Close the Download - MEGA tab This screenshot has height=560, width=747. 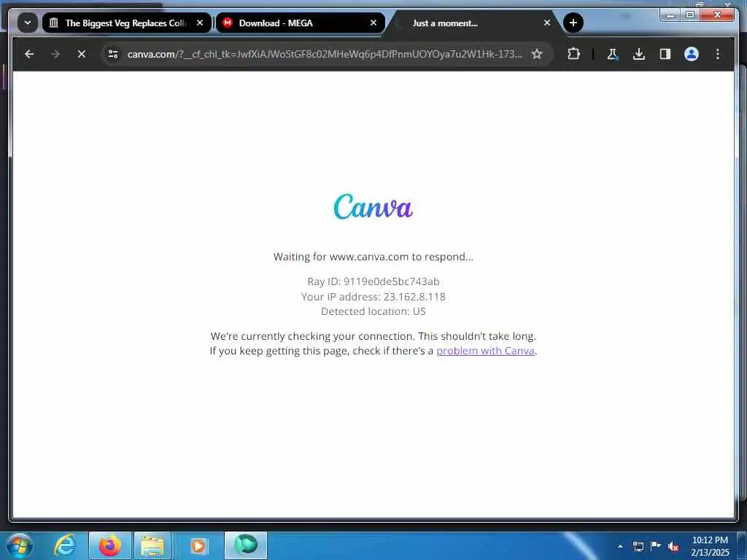click(373, 23)
